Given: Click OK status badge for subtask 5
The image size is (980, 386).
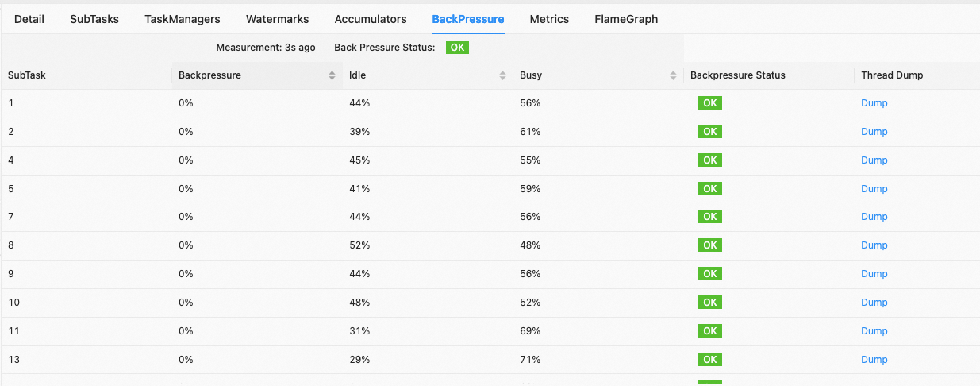Looking at the screenshot, I should (710, 189).
